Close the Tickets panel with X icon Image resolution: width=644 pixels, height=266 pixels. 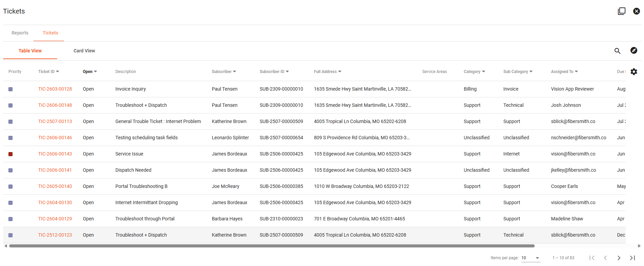coord(637,11)
